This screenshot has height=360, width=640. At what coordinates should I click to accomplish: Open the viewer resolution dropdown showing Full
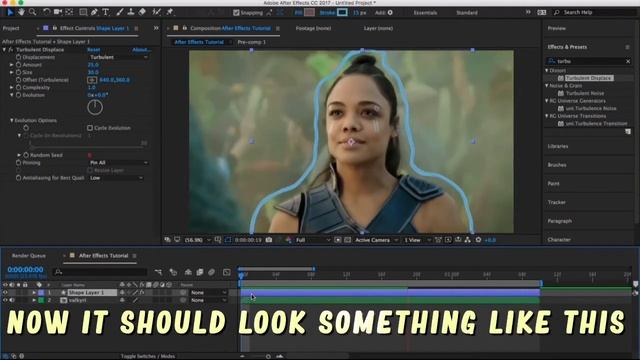click(x=312, y=240)
